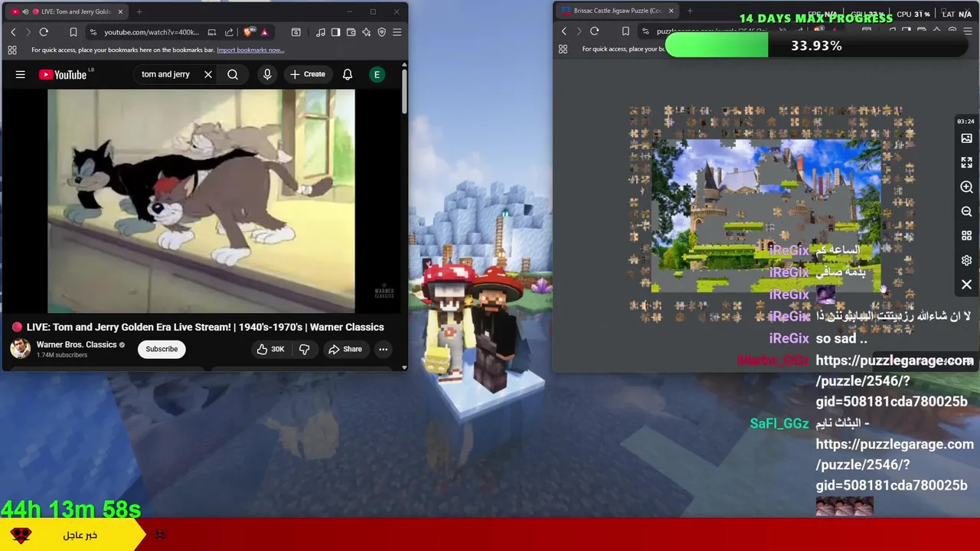980x551 pixels.
Task: Click the Warner Bros. Classics channel avatar
Action: click(x=20, y=349)
